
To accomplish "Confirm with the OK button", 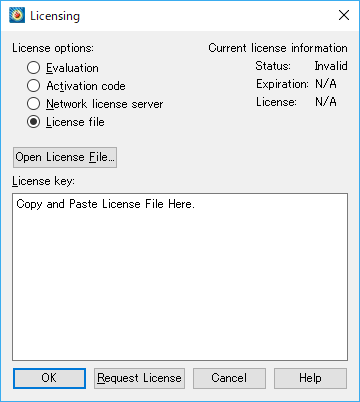I will pyautogui.click(x=49, y=378).
